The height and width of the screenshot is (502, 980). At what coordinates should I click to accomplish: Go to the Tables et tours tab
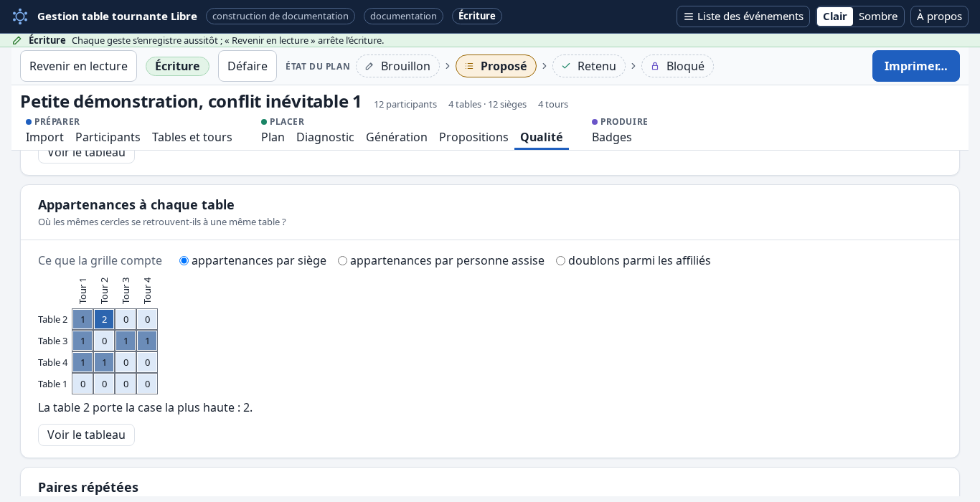click(192, 137)
